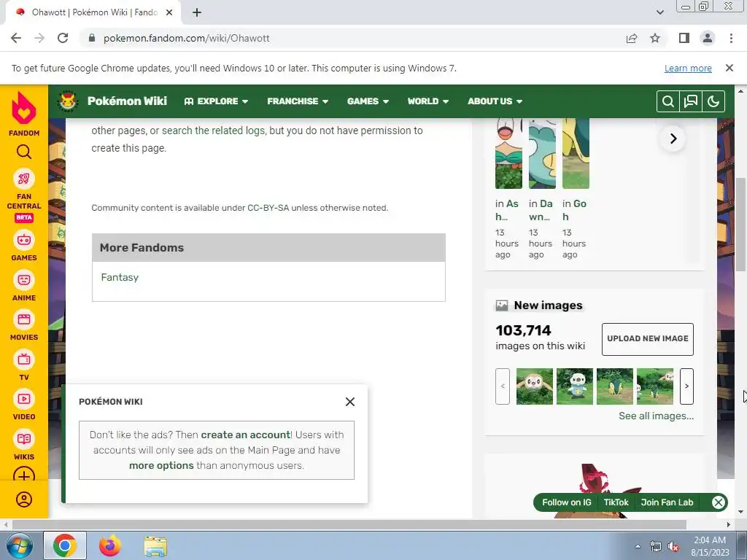Toggle dark theme moon icon
Screen dimensions: 747x560
click(713, 101)
